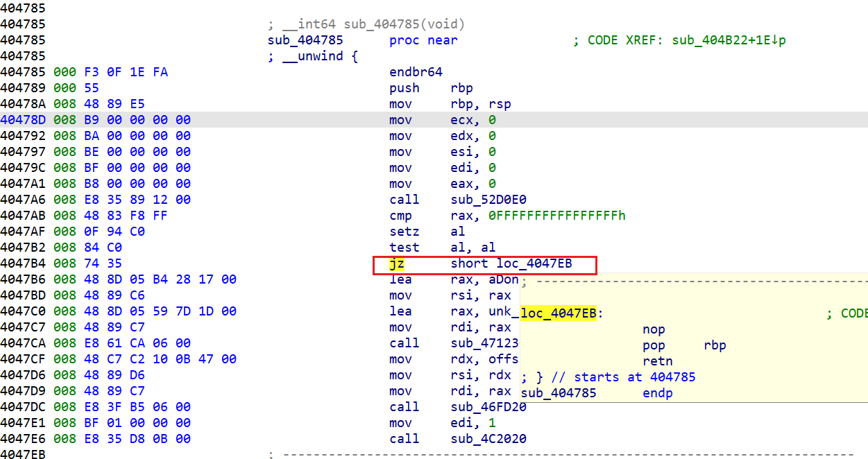
Task: Click operand "rax, 0FFFFFFFFFFFFFFFFh"
Action: click(538, 216)
